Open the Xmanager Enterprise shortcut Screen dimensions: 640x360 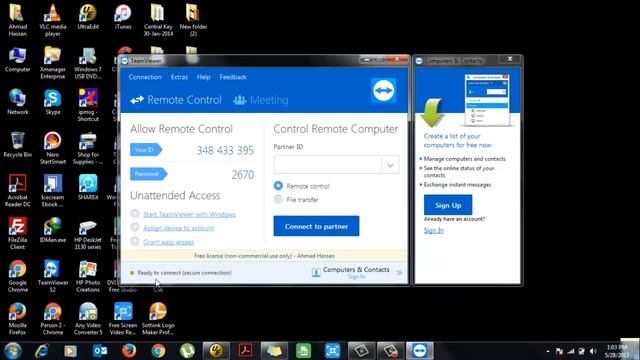(53, 62)
